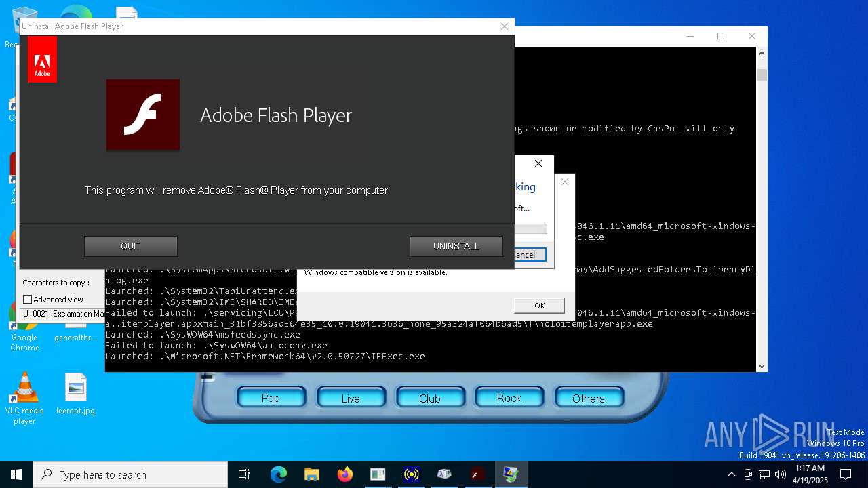
Task: Click the console app taskbar icon
Action: click(378, 474)
